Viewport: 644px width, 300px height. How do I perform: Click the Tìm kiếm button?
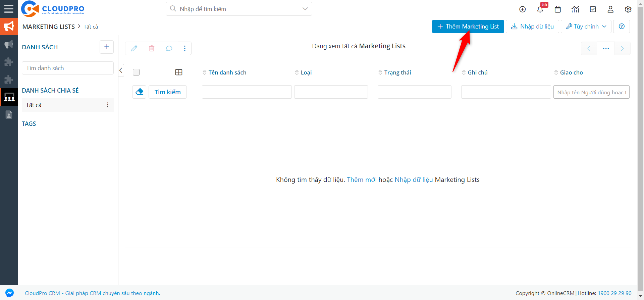point(168,92)
